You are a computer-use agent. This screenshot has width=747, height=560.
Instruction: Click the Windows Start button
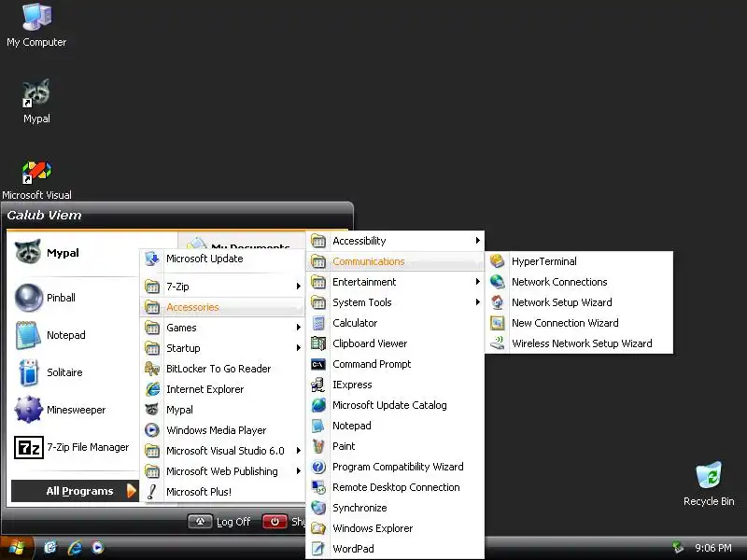click(17, 548)
